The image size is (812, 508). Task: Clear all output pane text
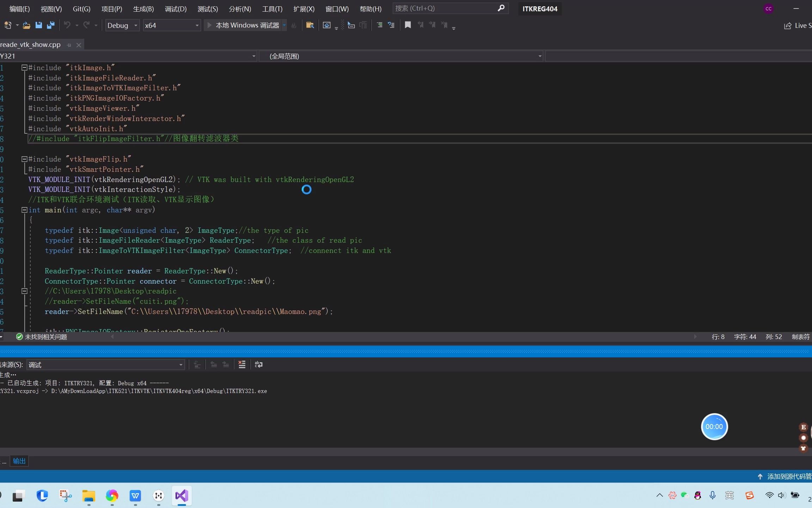[x=242, y=364]
